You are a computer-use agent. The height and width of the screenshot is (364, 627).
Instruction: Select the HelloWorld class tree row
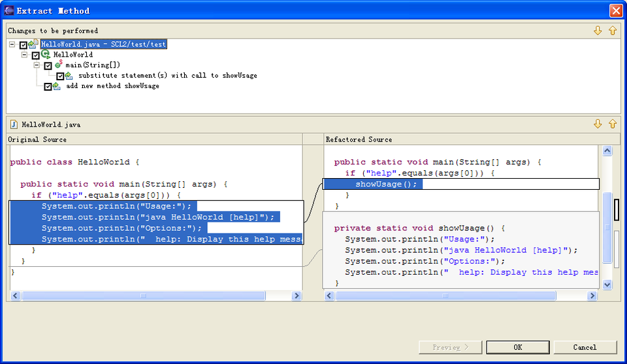tap(73, 55)
